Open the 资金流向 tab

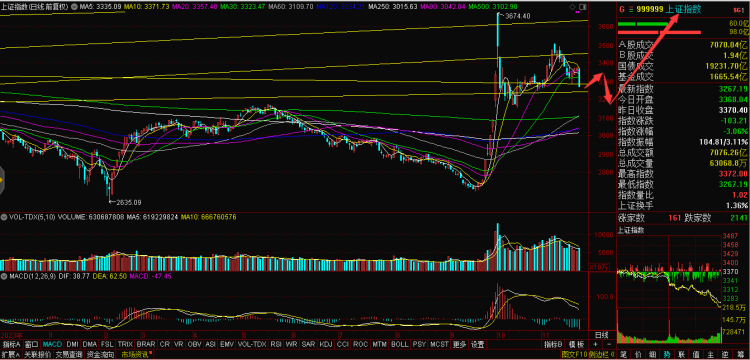click(x=100, y=355)
